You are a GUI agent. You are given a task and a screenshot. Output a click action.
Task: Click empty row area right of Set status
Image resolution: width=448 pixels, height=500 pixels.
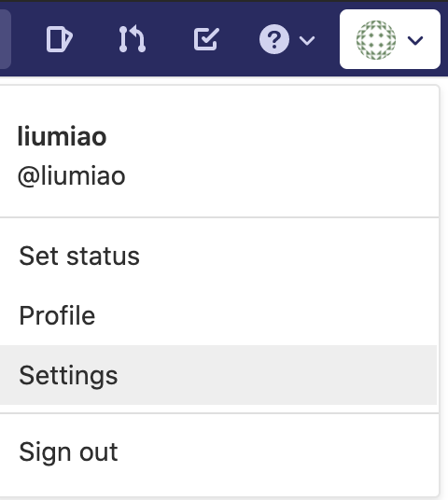pos(287,256)
